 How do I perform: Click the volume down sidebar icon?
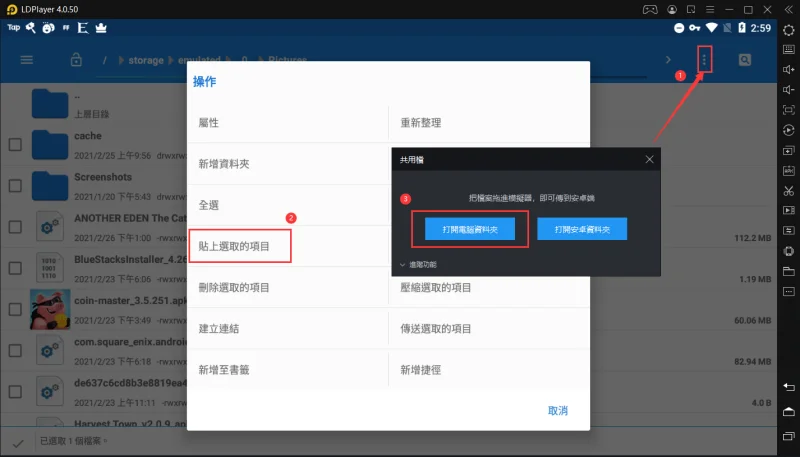(789, 90)
